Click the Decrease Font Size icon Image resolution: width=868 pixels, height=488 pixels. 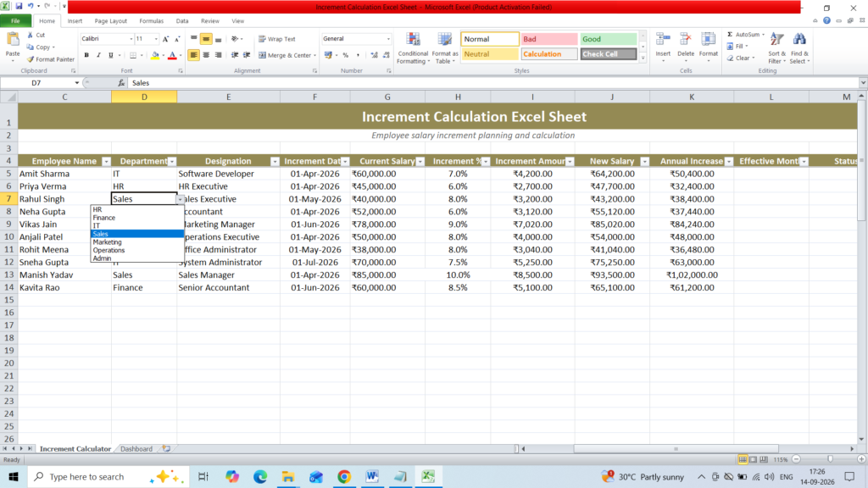(177, 39)
